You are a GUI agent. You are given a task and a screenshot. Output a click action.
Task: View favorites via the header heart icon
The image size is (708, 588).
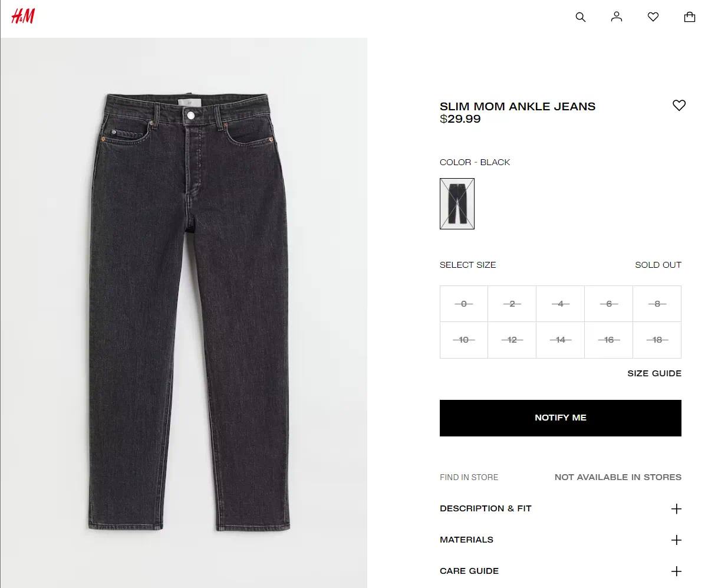(x=653, y=17)
